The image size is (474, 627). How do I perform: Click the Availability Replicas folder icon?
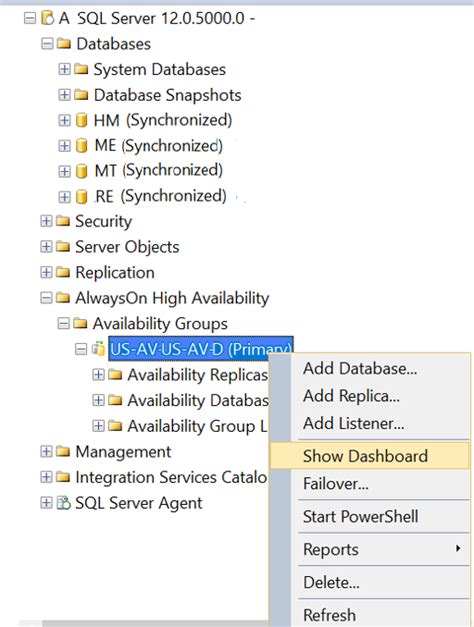(115, 375)
